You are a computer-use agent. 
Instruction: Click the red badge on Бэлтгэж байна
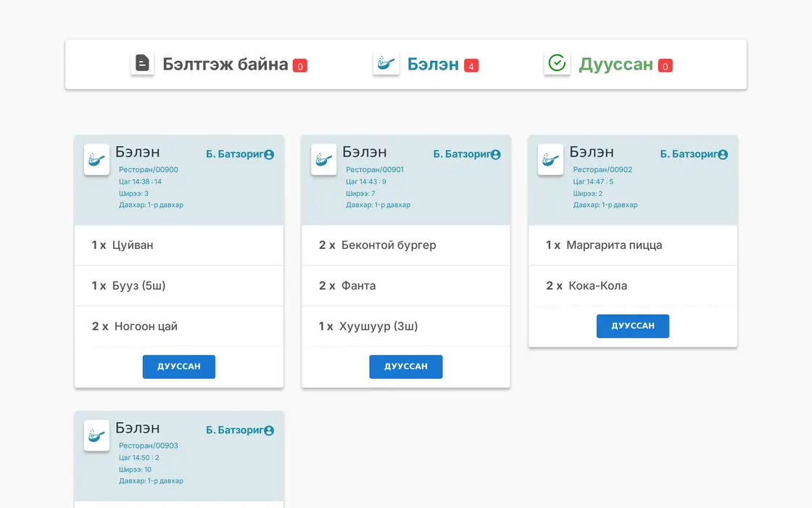pos(300,66)
